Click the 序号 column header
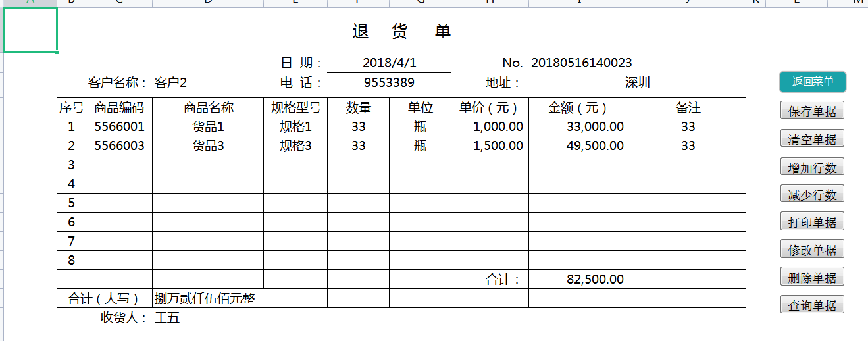 pos(71,107)
